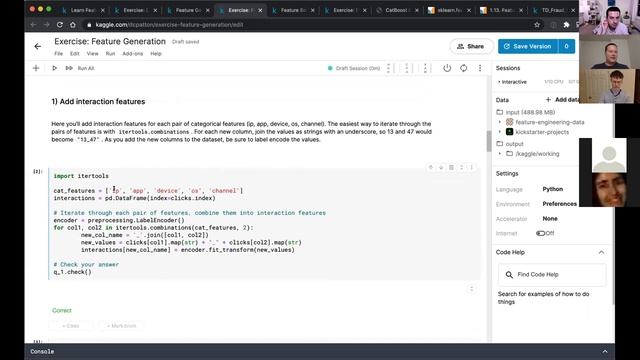Click the output folder icon
This screenshot has width=640, height=360.
coord(500,144)
